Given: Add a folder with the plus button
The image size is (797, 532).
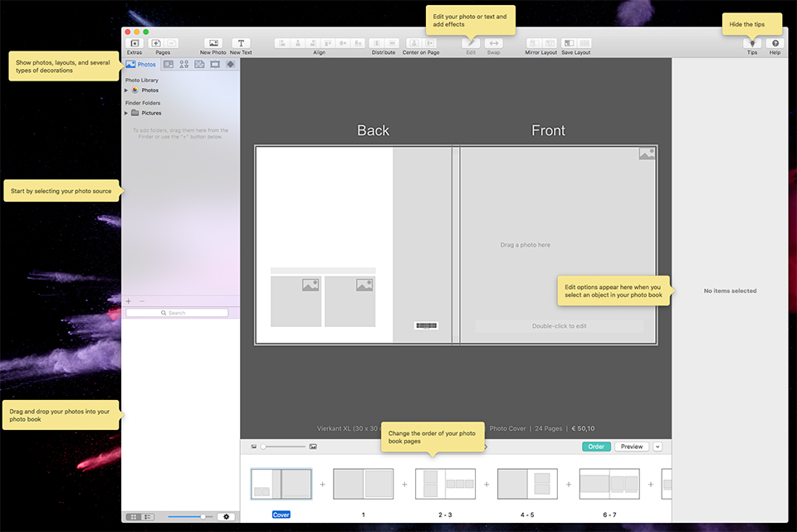Looking at the screenshot, I should tap(129, 301).
